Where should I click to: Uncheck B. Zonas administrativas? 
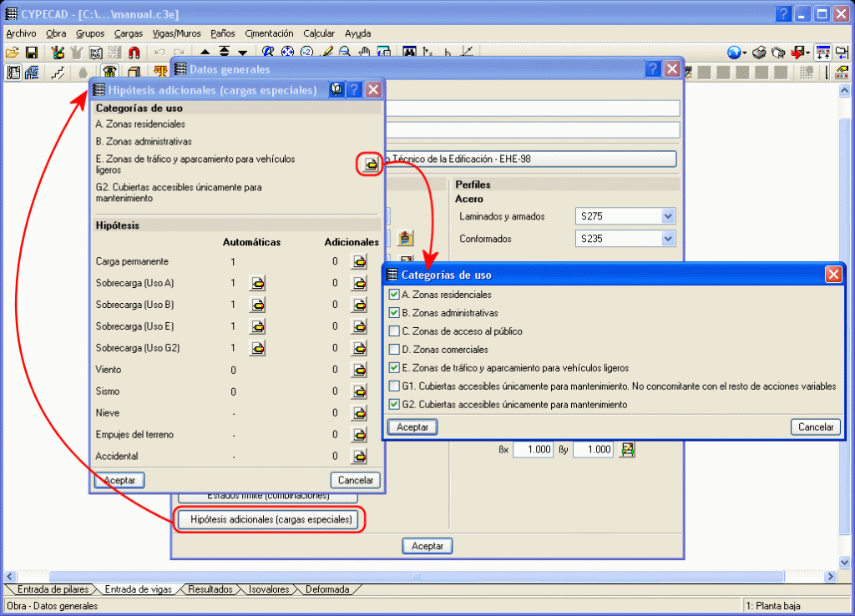(x=394, y=313)
